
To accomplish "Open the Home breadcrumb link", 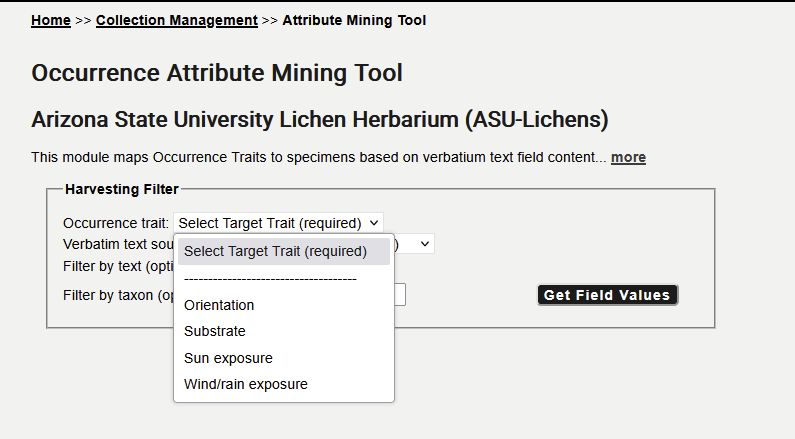I will (51, 20).
